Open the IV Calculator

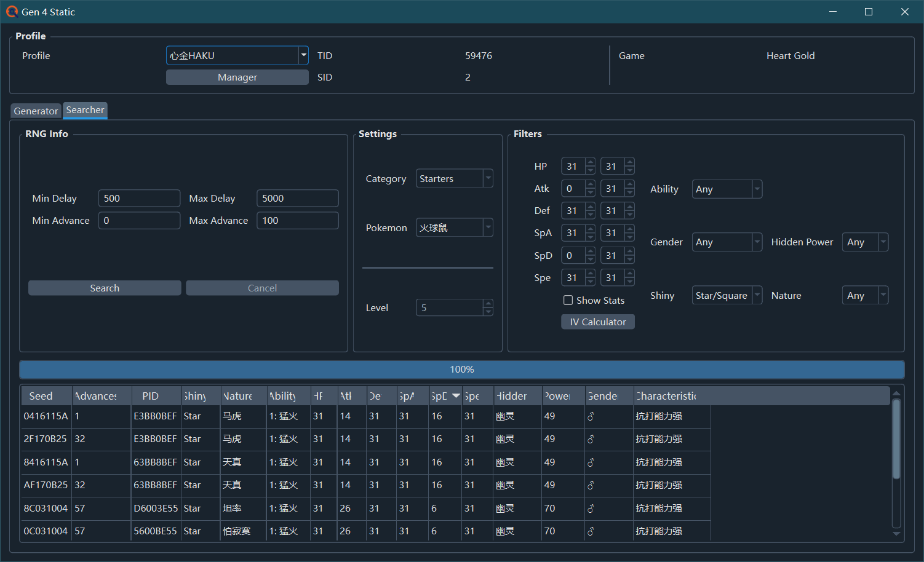coord(597,322)
